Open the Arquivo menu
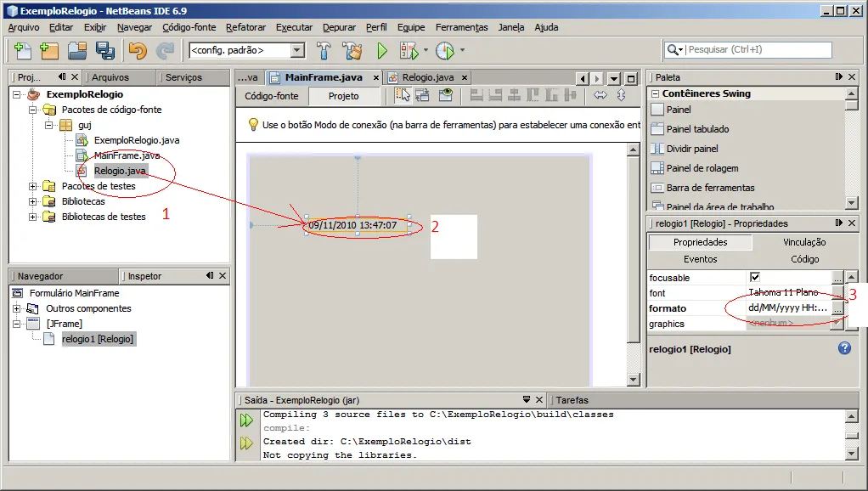The width and height of the screenshot is (868, 491). pos(24,27)
